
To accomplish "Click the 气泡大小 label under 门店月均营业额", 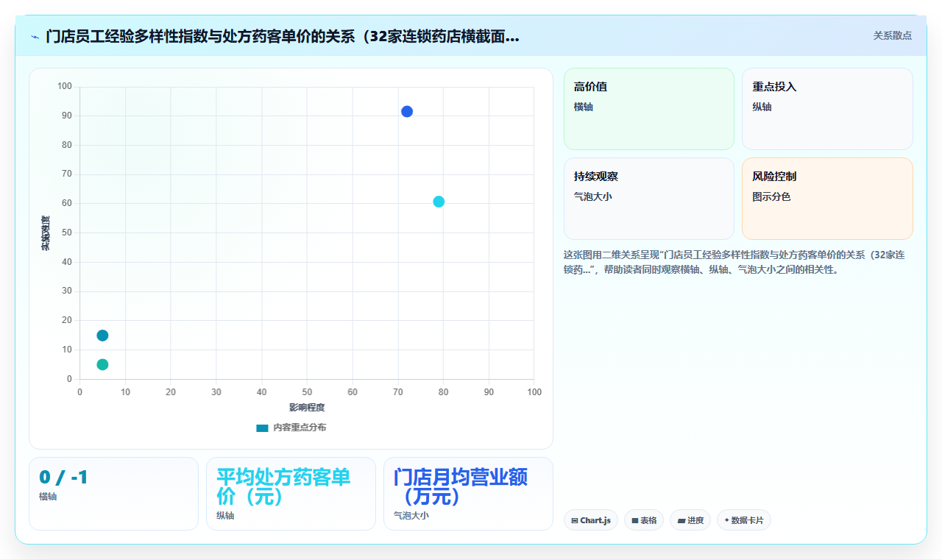I will (411, 516).
